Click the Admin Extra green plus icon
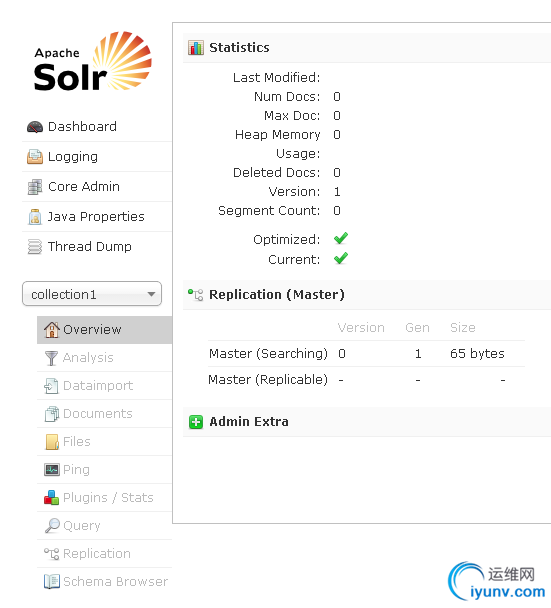551x608 pixels. pyautogui.click(x=196, y=422)
